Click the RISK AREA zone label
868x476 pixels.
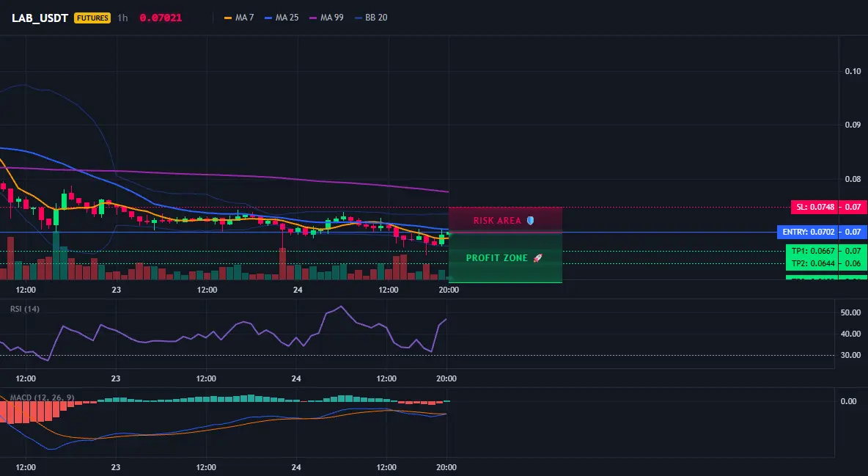point(497,221)
